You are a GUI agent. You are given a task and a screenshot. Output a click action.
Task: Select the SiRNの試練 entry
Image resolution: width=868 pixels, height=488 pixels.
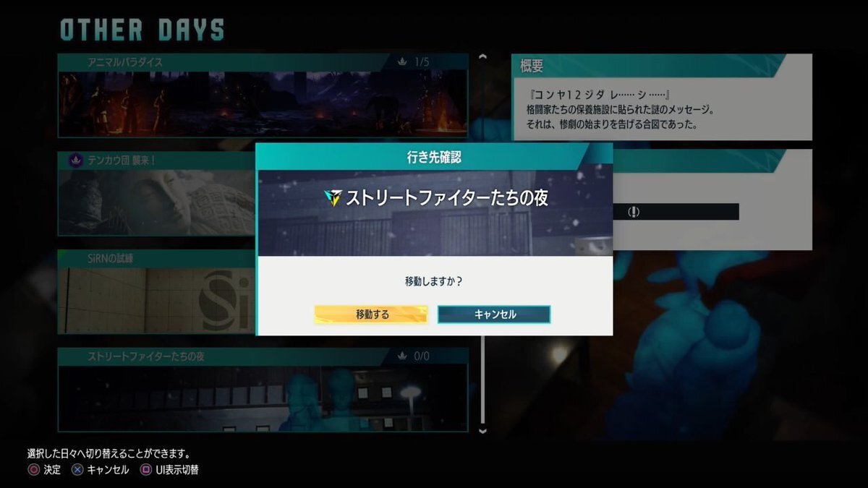tap(156, 292)
